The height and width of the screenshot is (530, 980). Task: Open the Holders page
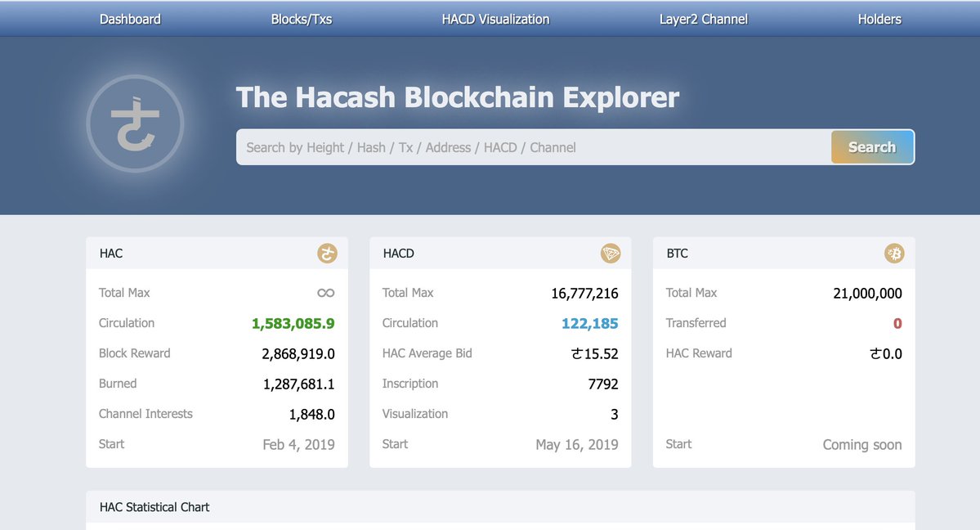click(x=879, y=20)
